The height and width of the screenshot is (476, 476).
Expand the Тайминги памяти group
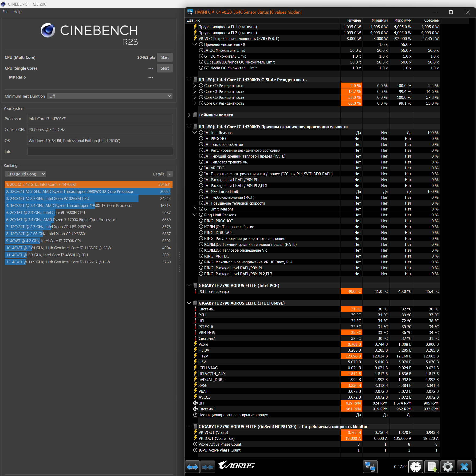(189, 115)
